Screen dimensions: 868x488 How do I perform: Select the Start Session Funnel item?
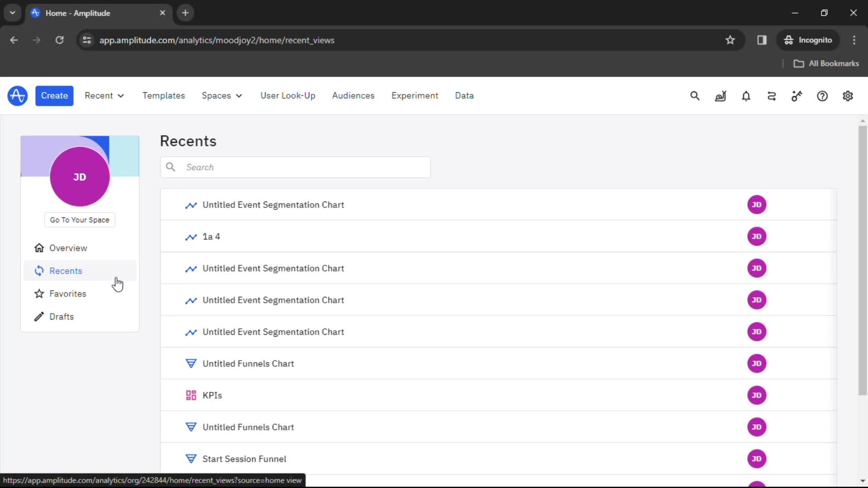click(x=245, y=459)
